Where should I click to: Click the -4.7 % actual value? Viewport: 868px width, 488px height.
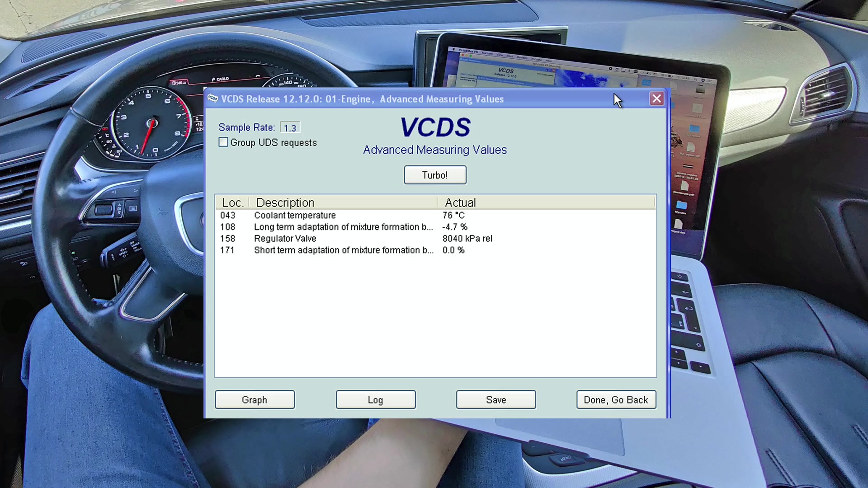(x=455, y=227)
